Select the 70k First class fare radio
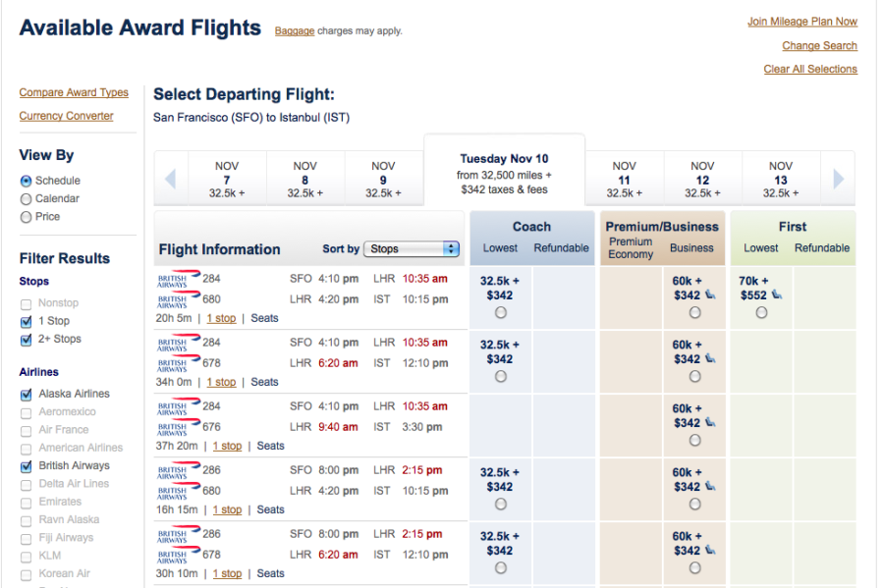Image resolution: width=884 pixels, height=588 pixels. click(761, 312)
